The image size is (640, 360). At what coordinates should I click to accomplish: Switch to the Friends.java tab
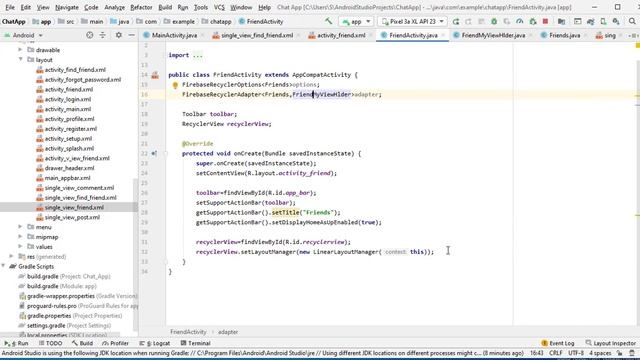coord(564,36)
